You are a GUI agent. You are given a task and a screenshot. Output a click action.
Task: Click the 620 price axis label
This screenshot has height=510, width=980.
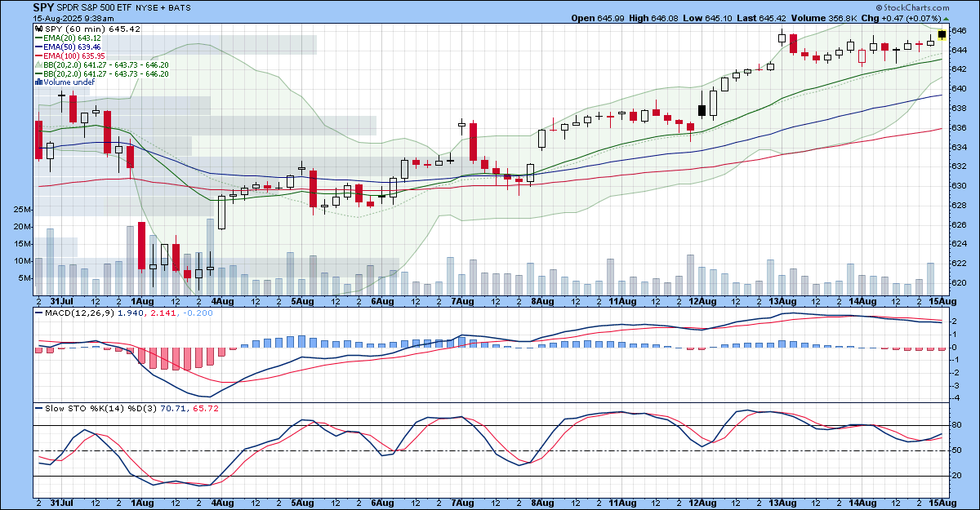click(959, 283)
